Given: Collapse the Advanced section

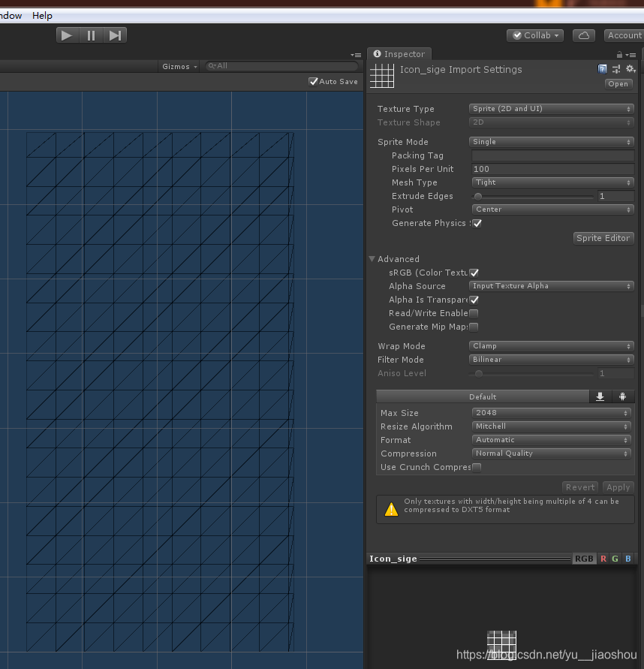Looking at the screenshot, I should coord(372,259).
